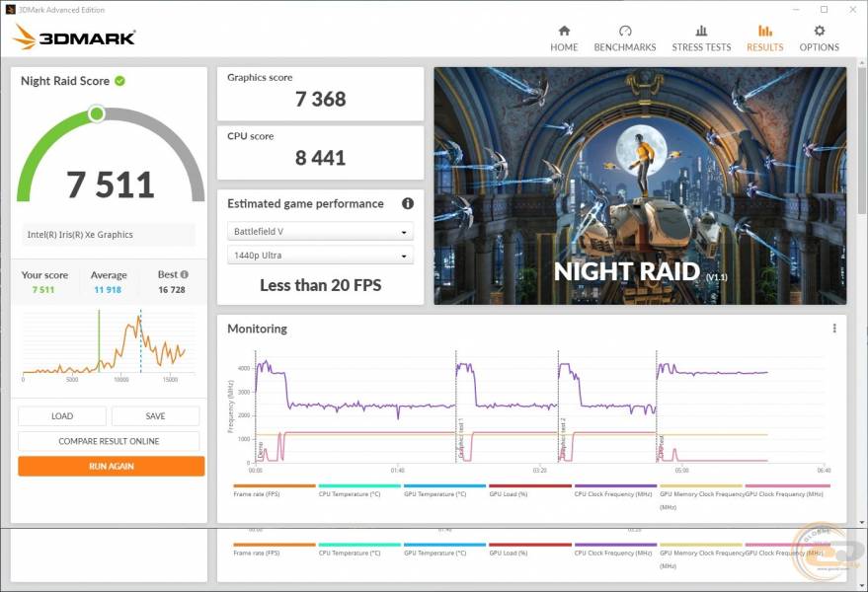Select the Graphics test 2 marker line
Viewport: 868px width, 592px height.
coord(558,407)
